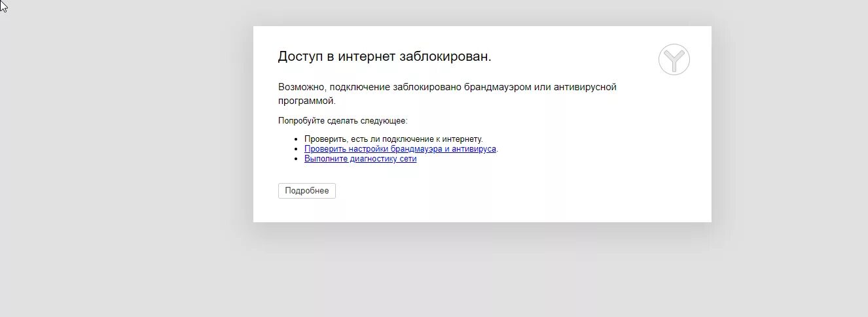Open link Выполните диагностику сети
This screenshot has width=868, height=317.
tap(360, 159)
